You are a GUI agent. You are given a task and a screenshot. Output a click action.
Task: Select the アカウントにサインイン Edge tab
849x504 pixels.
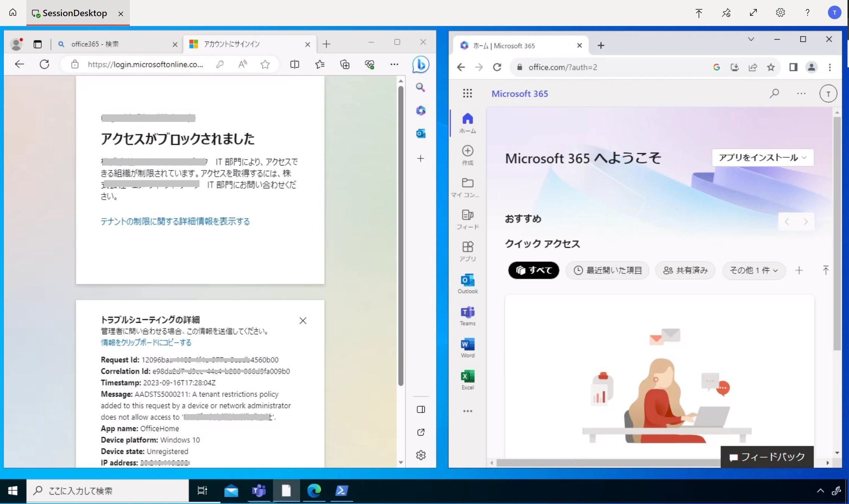click(x=250, y=44)
